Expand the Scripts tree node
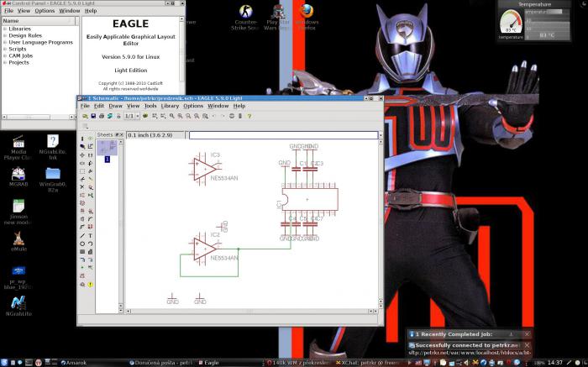The image size is (588, 367). click(x=5, y=49)
